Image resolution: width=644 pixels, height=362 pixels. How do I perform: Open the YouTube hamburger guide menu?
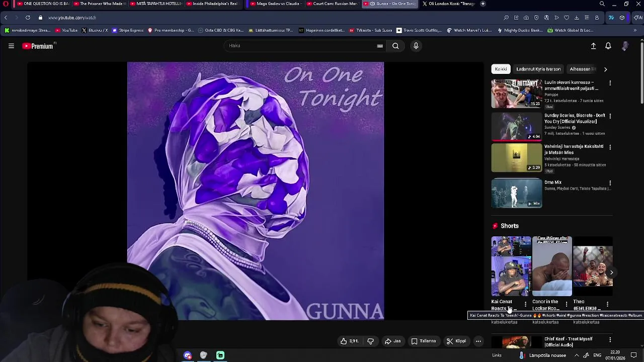coord(11,46)
